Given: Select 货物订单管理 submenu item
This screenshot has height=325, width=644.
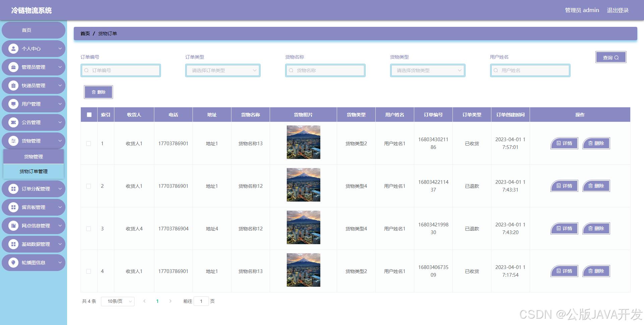Looking at the screenshot, I should [34, 171].
